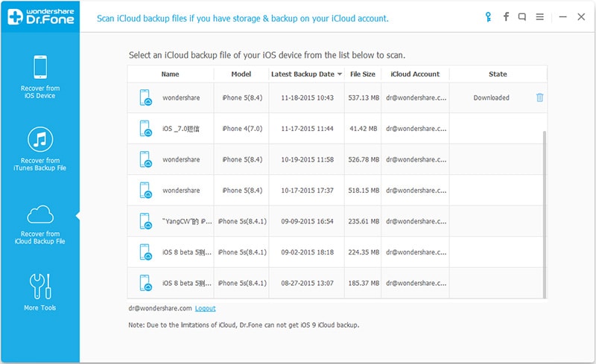Viewport: 596px width, 364px height.
Task: Select the 08-27-2015 iOS 8 beta backup
Action: point(298,284)
